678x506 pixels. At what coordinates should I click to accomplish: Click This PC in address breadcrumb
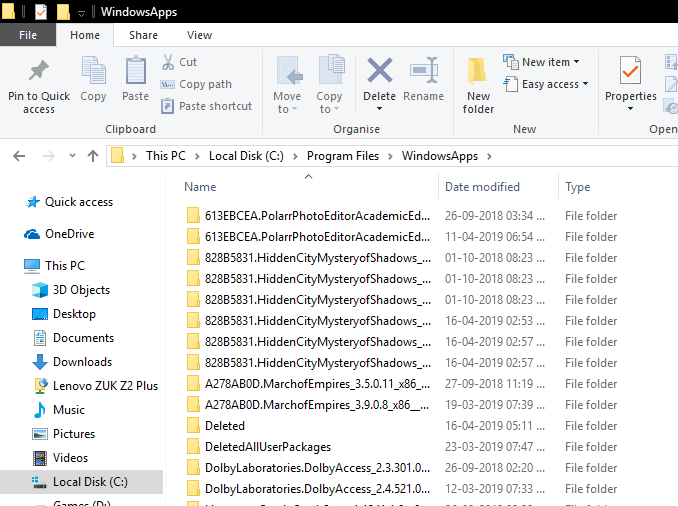tap(166, 156)
